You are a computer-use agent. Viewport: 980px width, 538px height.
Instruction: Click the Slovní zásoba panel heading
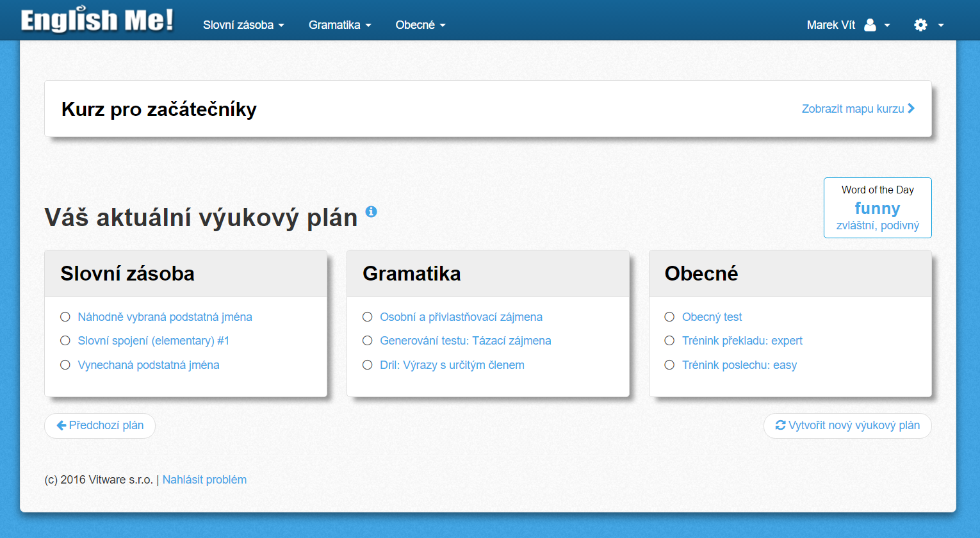[x=127, y=273]
